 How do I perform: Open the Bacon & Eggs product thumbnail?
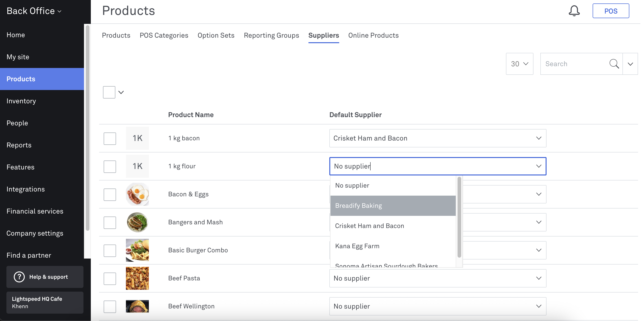[137, 194]
